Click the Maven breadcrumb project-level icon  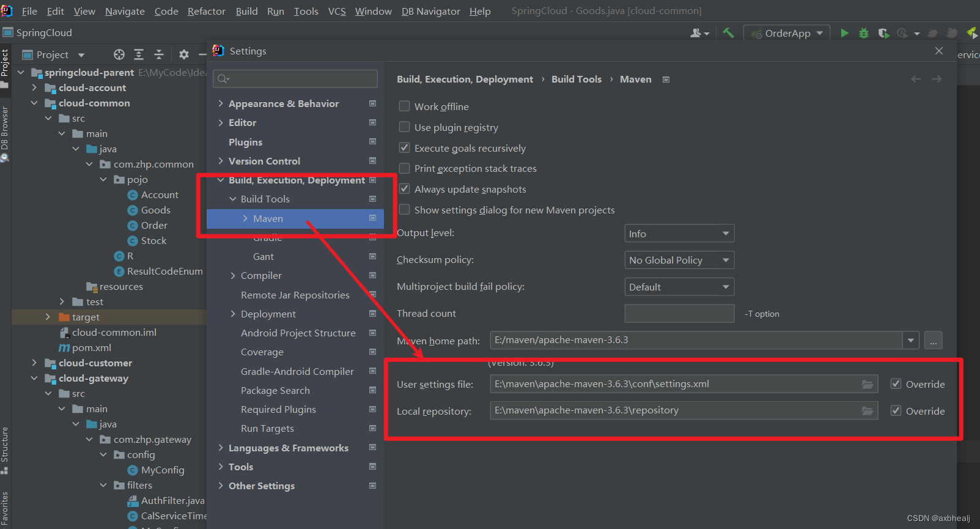666,80
